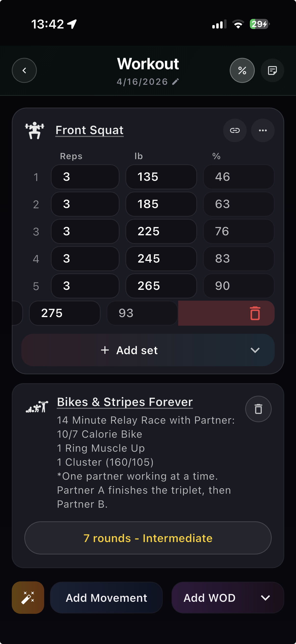Open the Bikes & Stripes Forever link
The width and height of the screenshot is (296, 644).
125,402
